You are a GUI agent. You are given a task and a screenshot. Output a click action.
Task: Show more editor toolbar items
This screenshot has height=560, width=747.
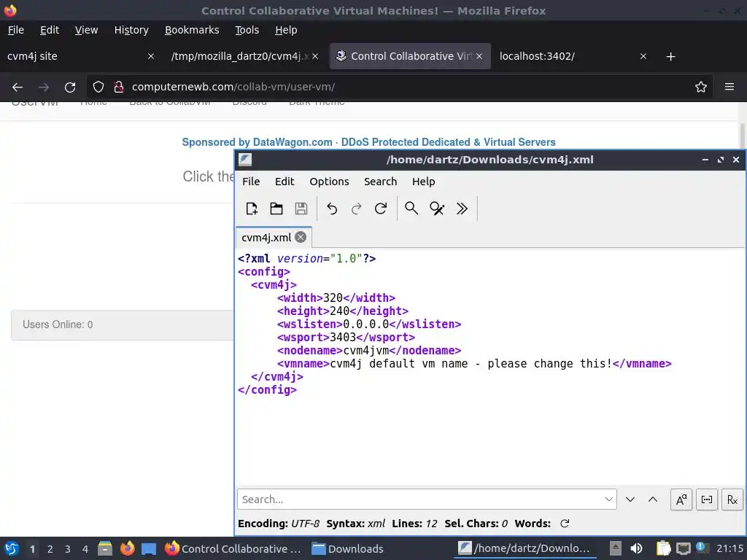click(x=462, y=209)
